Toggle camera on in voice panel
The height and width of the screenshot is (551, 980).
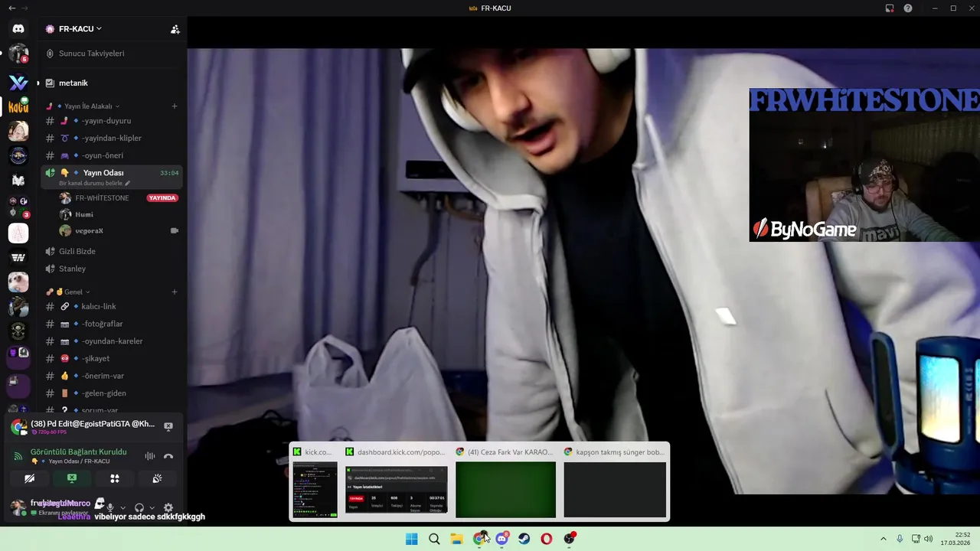click(29, 478)
